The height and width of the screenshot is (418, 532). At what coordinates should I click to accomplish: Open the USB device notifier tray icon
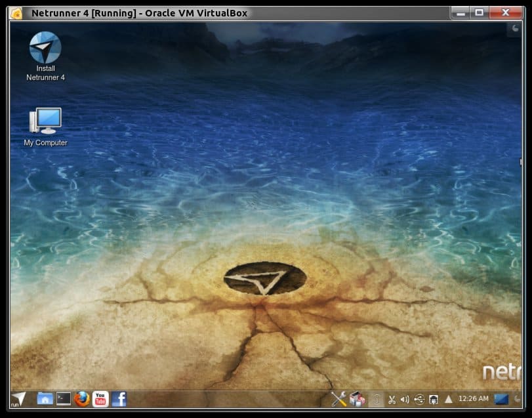click(x=419, y=399)
